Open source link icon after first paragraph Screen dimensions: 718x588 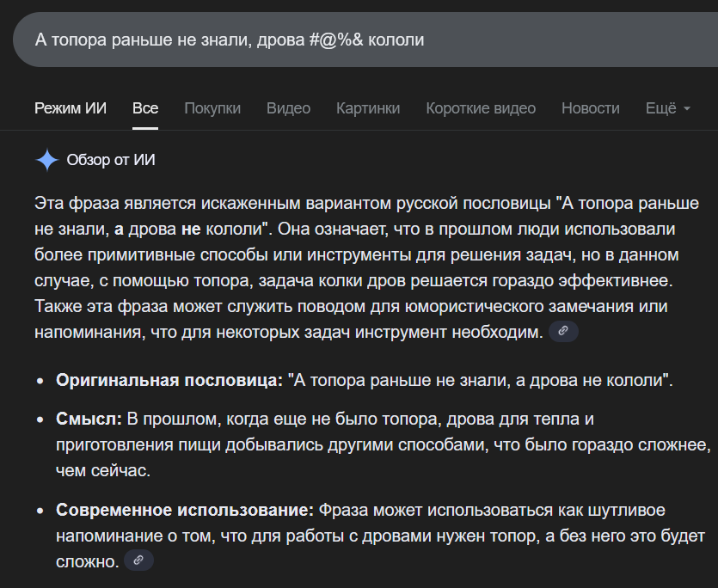point(563,331)
